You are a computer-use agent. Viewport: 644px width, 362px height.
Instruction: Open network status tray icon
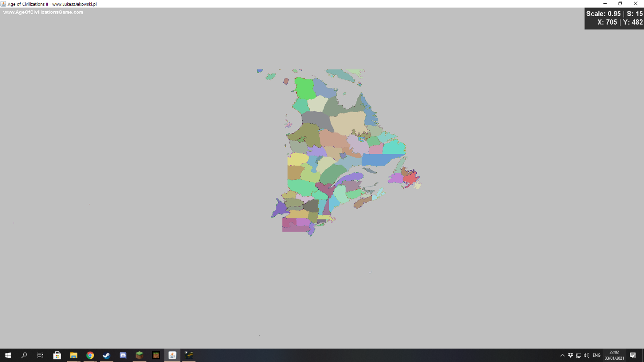point(579,355)
